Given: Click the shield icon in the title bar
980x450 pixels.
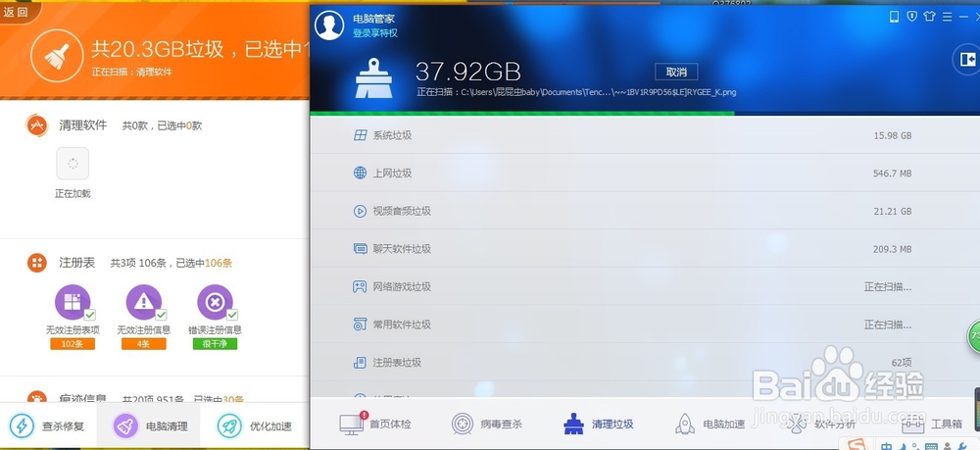Looking at the screenshot, I should [911, 17].
